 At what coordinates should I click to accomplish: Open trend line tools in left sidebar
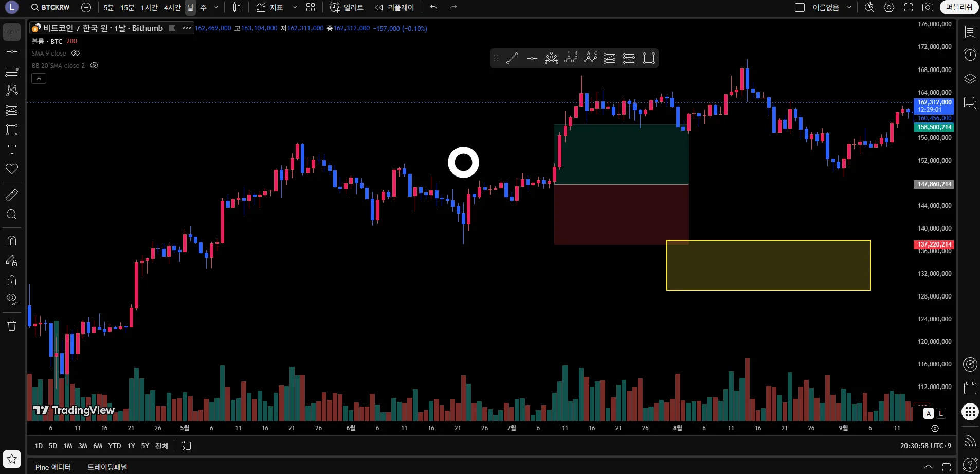point(12,51)
